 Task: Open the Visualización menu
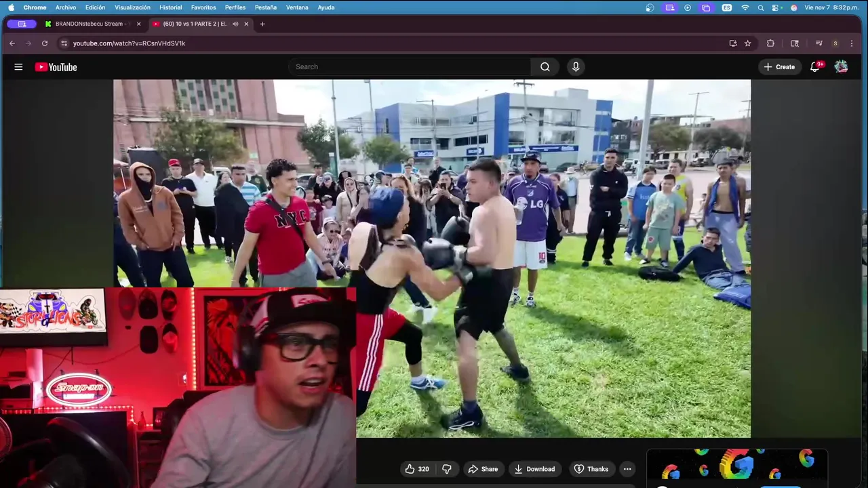[132, 7]
